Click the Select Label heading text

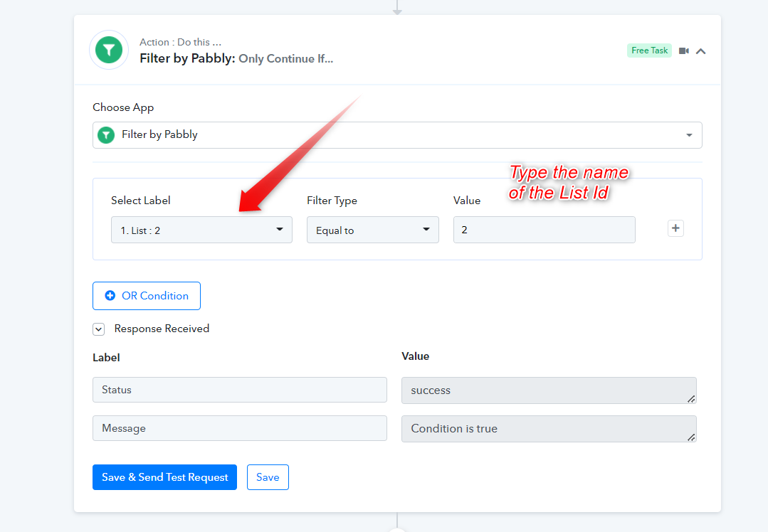(x=140, y=201)
